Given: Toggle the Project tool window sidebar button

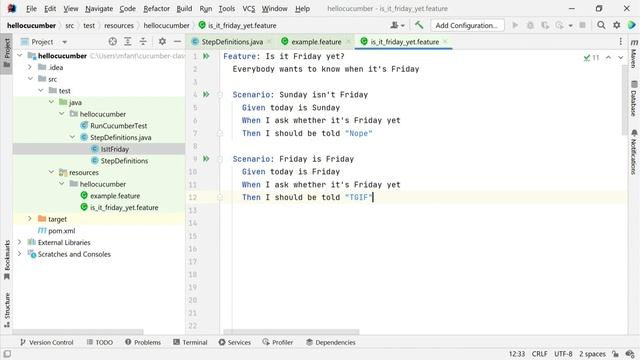Looking at the screenshot, I should tap(7, 53).
